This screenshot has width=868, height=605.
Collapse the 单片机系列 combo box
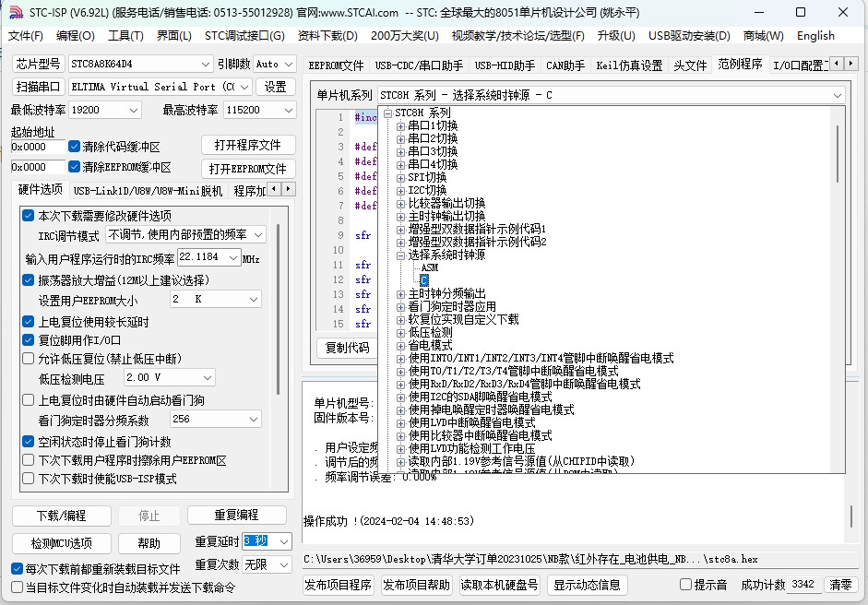837,96
